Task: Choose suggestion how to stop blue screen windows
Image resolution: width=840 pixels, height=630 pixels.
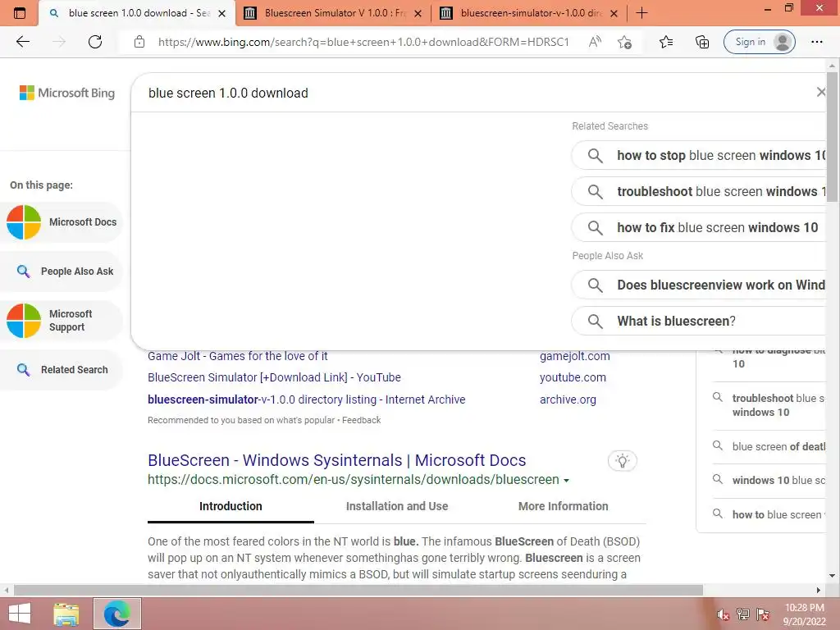Action: (x=699, y=155)
